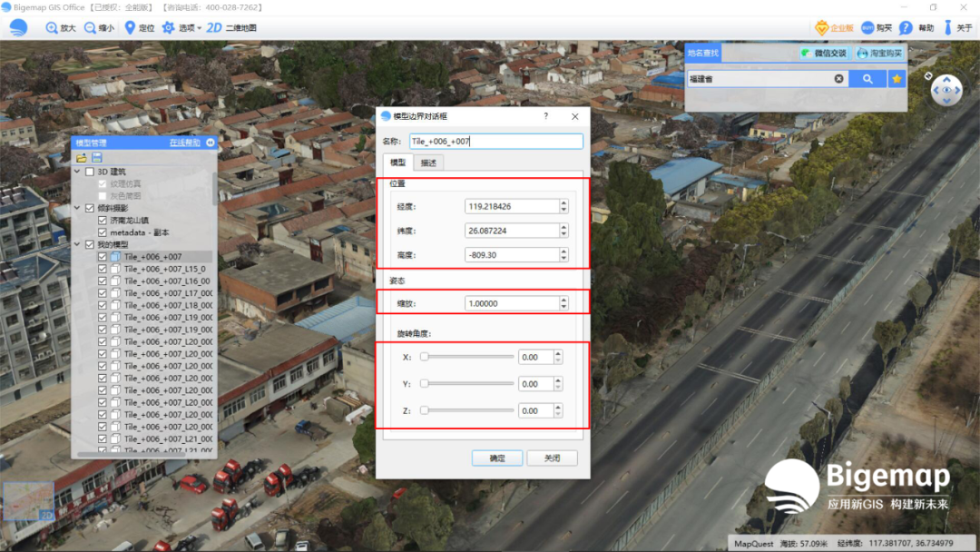This screenshot has height=552, width=980.
Task: Collapse the 3D 建筑 tree group
Action: (x=77, y=172)
